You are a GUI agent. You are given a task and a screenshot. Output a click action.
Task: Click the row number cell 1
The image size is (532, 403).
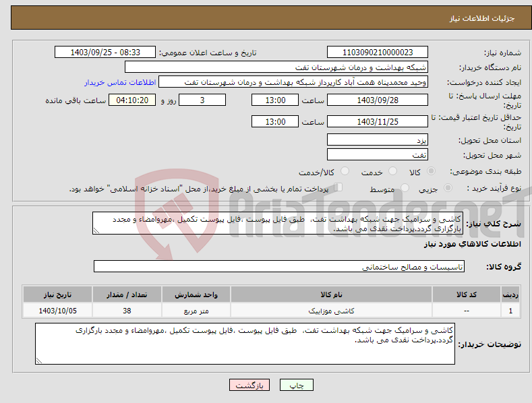pyautogui.click(x=510, y=311)
